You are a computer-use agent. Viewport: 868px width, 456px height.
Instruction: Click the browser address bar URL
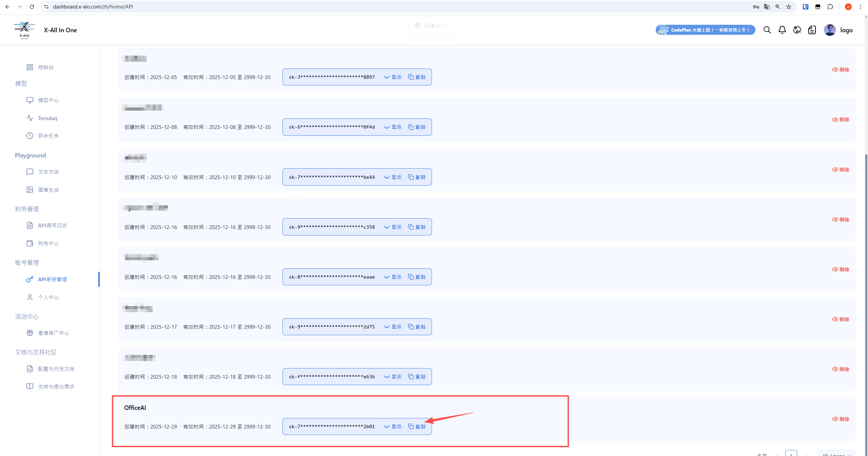pos(93,7)
